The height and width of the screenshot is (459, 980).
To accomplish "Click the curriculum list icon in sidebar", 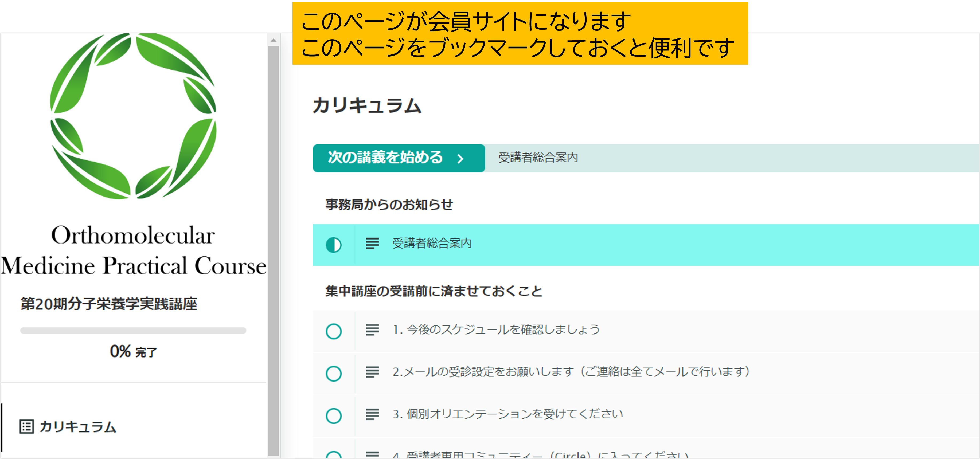I will tap(26, 427).
